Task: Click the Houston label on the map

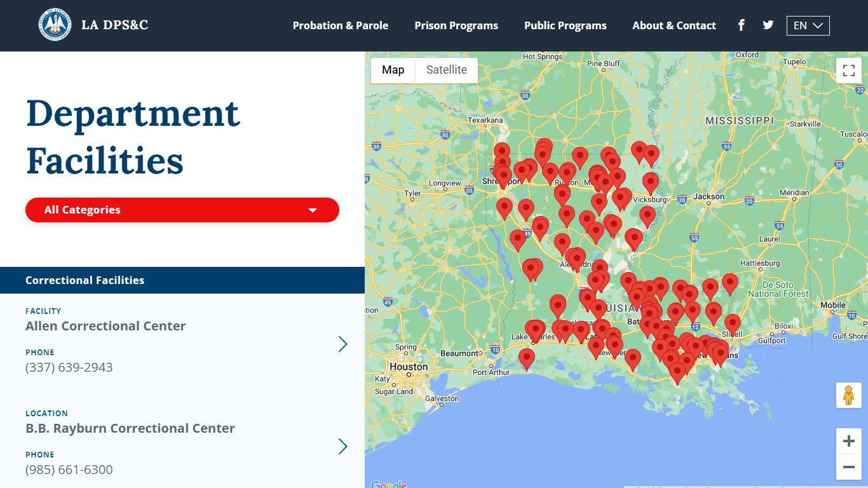Action: tap(409, 367)
